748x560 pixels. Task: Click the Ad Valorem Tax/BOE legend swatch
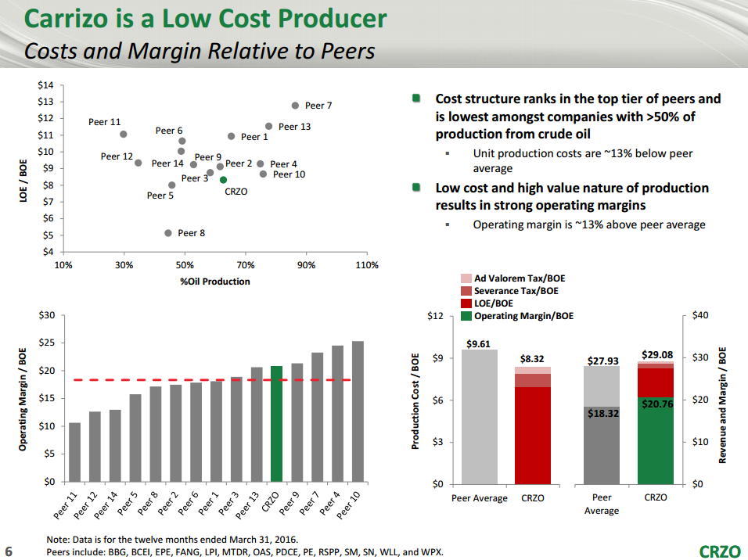[x=466, y=278]
